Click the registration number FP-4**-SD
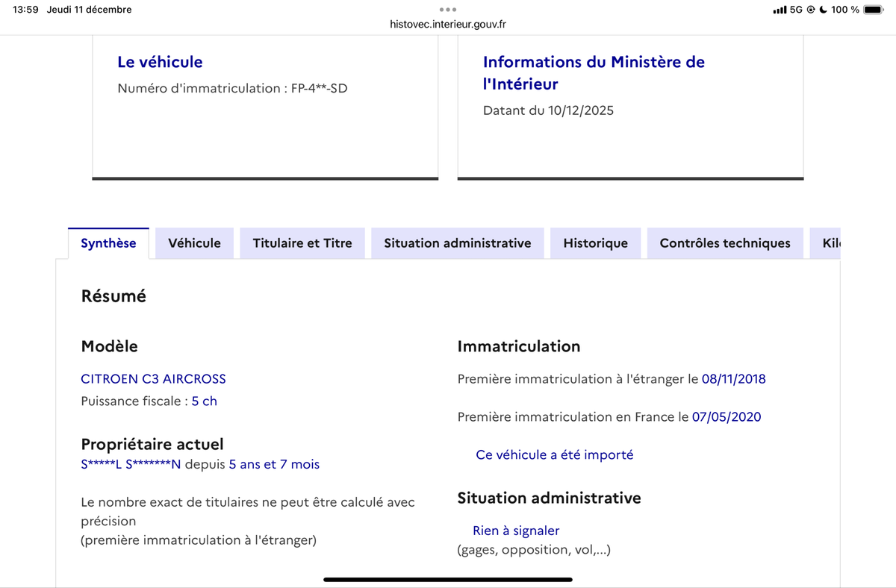Screen dimensions: 896x588 (x=320, y=88)
